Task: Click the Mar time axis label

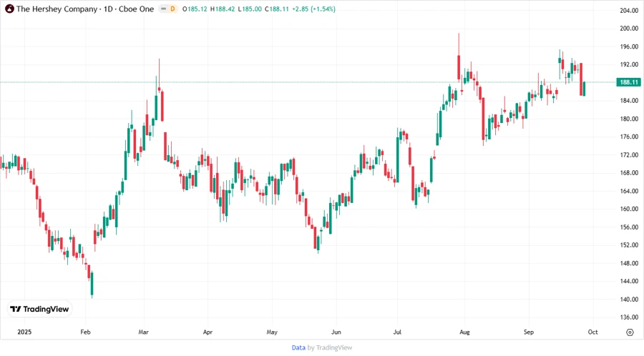Action: coord(143,332)
